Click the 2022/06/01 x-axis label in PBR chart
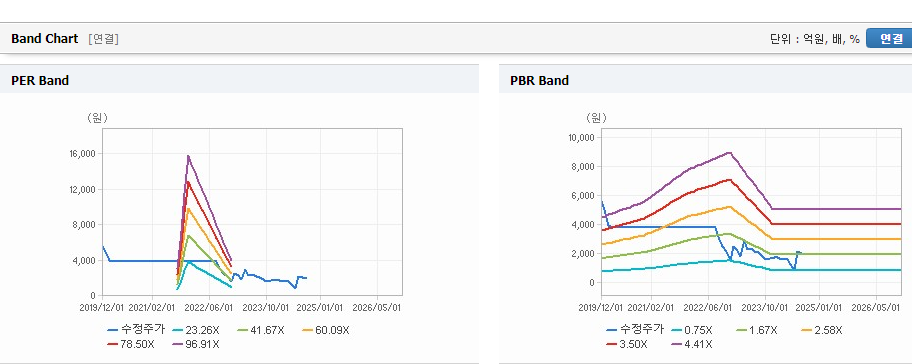The width and height of the screenshot is (912, 364). [x=708, y=307]
